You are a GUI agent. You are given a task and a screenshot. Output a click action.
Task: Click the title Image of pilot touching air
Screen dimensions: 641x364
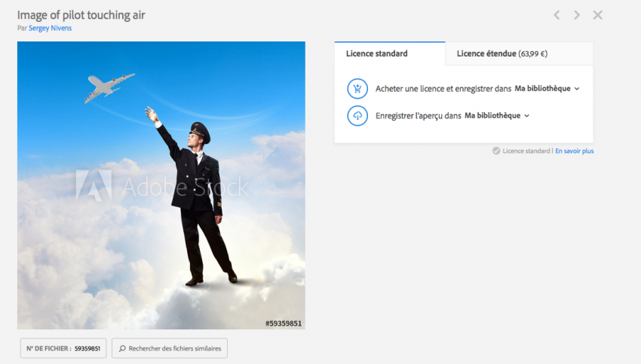pos(81,15)
